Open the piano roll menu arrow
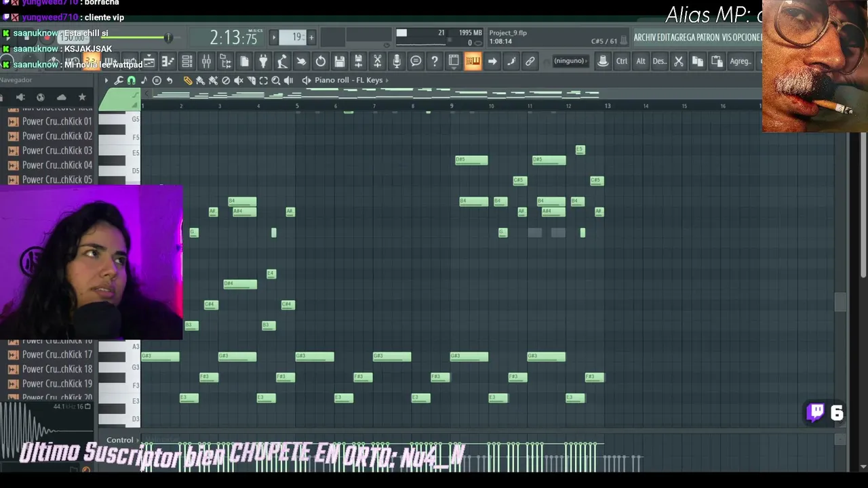This screenshot has width=868, height=488. click(106, 81)
